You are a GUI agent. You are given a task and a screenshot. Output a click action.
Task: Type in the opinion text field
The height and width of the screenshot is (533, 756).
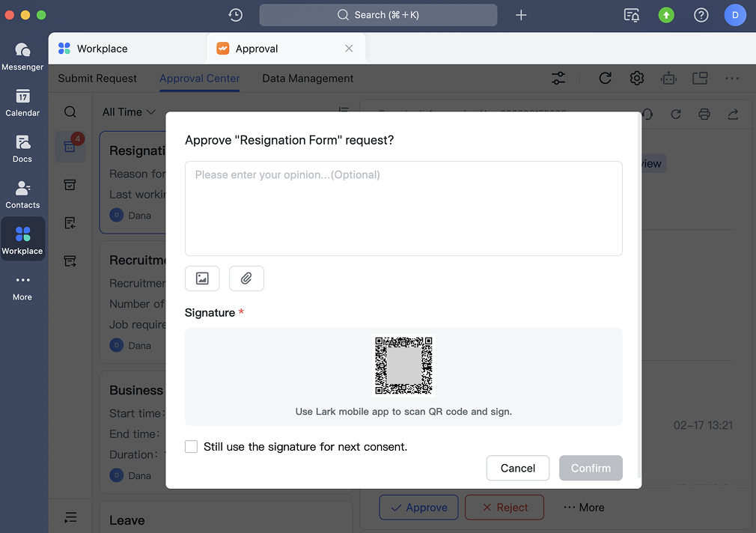[x=403, y=208]
